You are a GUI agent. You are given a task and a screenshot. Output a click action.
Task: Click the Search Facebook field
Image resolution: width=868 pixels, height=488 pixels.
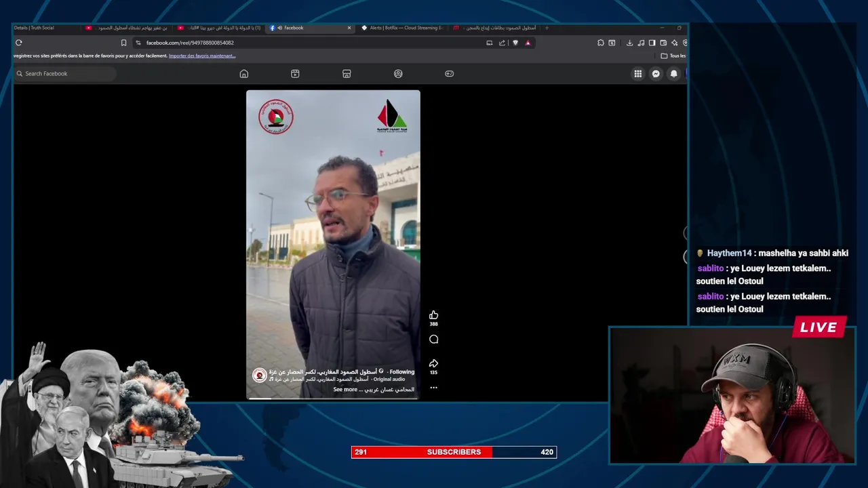[65, 74]
